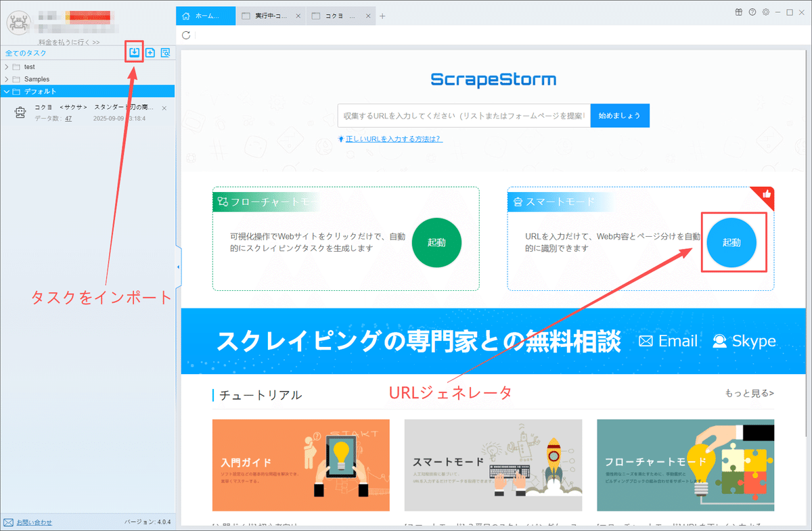Screen dimensions: 812x531
Task: Click the 始めましょう button
Action: tap(620, 116)
